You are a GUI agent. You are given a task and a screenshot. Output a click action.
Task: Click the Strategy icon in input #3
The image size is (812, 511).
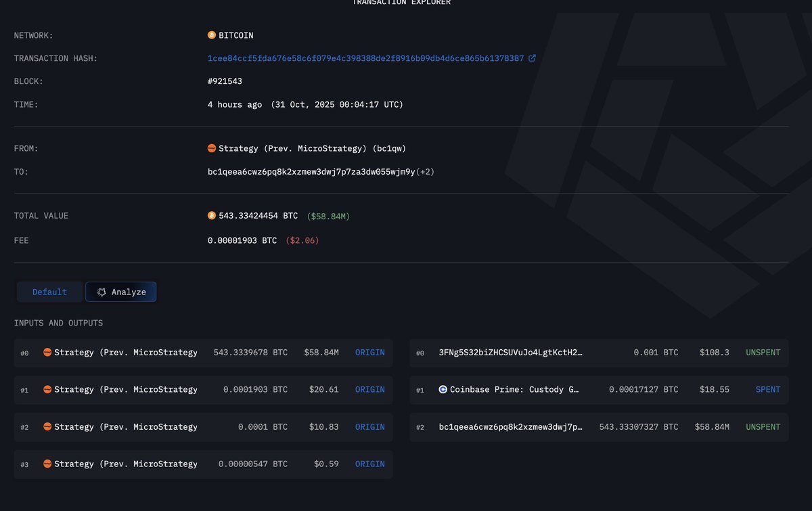pos(47,464)
